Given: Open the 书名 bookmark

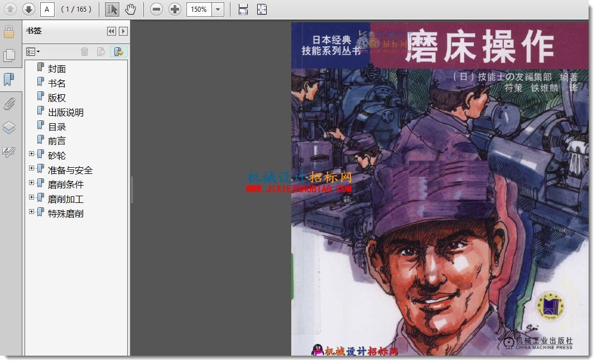Looking at the screenshot, I should click(x=57, y=83).
